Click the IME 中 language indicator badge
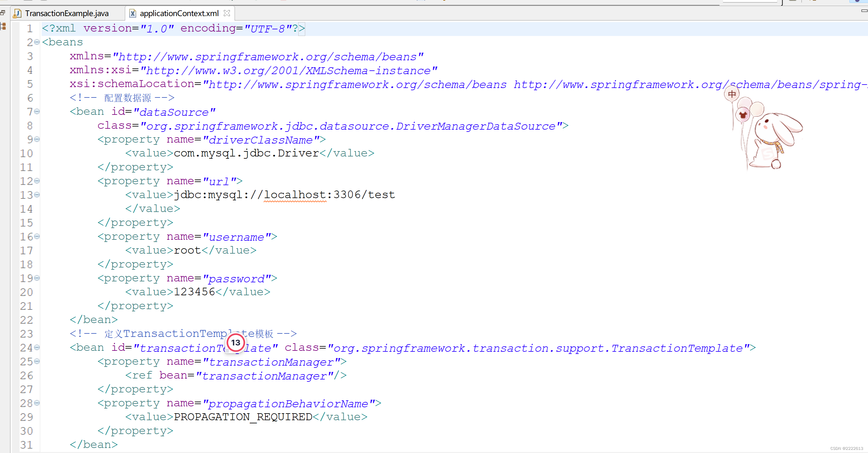Image resolution: width=868 pixels, height=453 pixels. (731, 94)
